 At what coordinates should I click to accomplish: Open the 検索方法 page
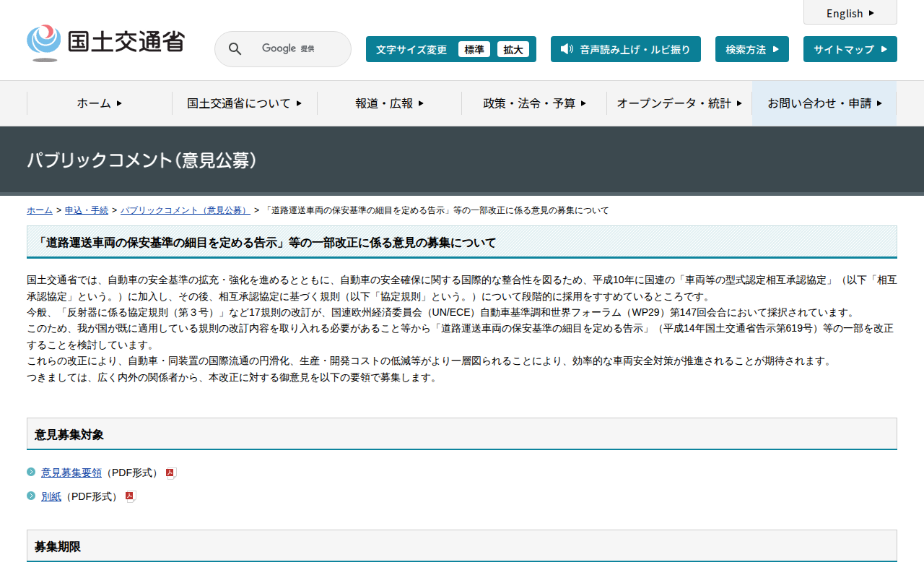pos(752,49)
